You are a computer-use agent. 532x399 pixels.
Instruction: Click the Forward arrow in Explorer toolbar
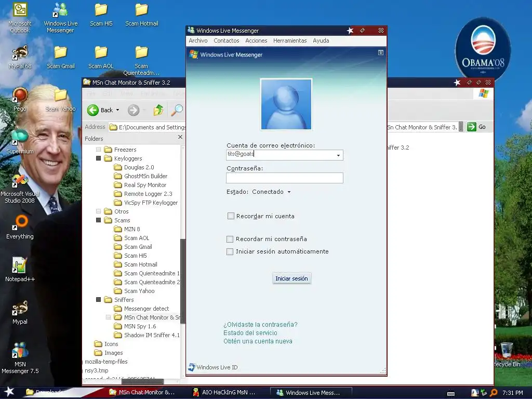(134, 110)
